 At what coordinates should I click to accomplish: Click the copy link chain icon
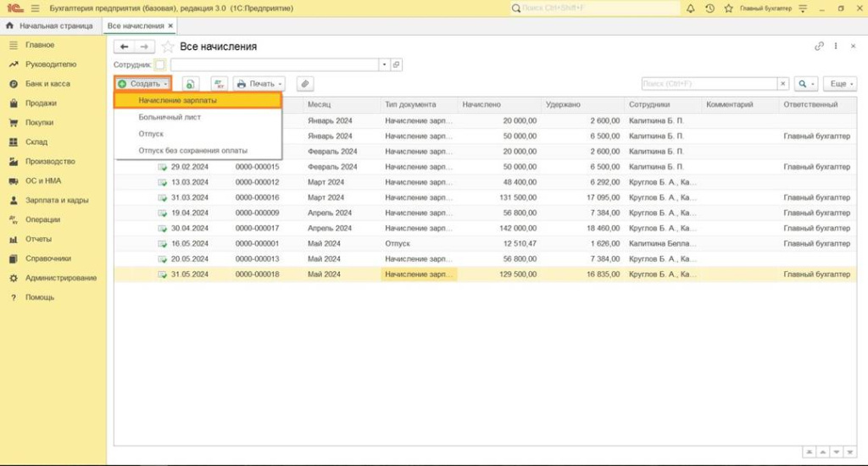(x=819, y=47)
